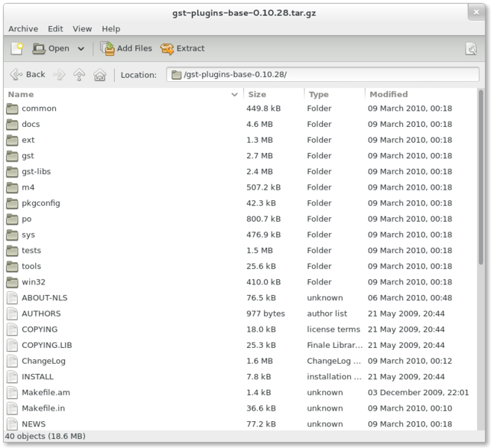
Task: Go Back to previous location
Action: pos(28,75)
